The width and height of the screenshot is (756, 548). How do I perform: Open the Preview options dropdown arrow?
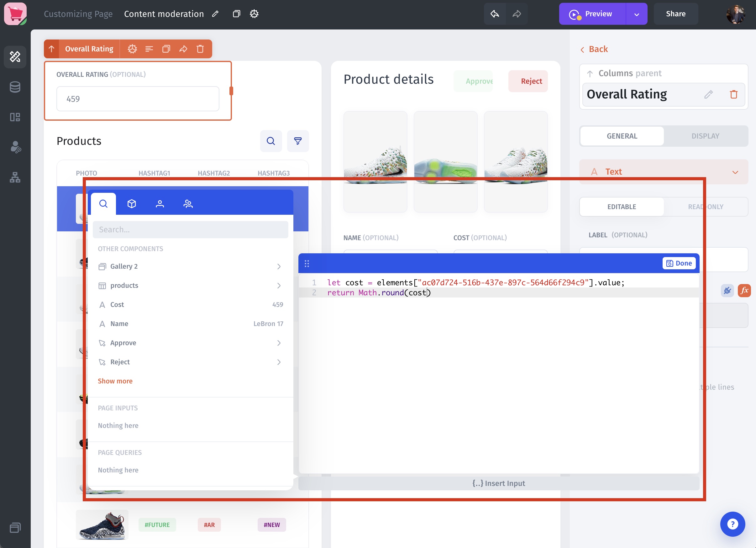(x=636, y=14)
